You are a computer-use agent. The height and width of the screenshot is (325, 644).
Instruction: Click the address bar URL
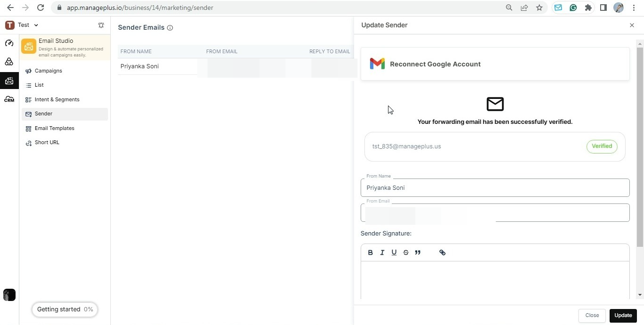tap(140, 8)
